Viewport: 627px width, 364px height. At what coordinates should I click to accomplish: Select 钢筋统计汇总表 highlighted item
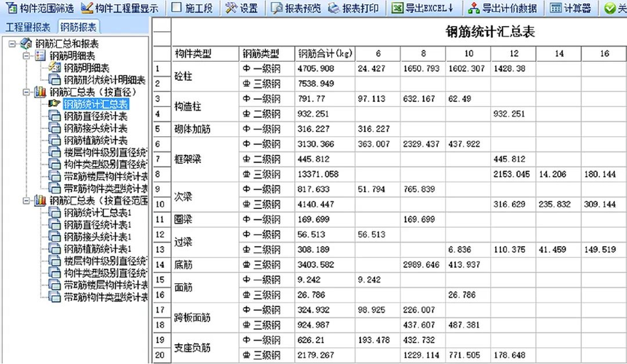[x=95, y=104]
